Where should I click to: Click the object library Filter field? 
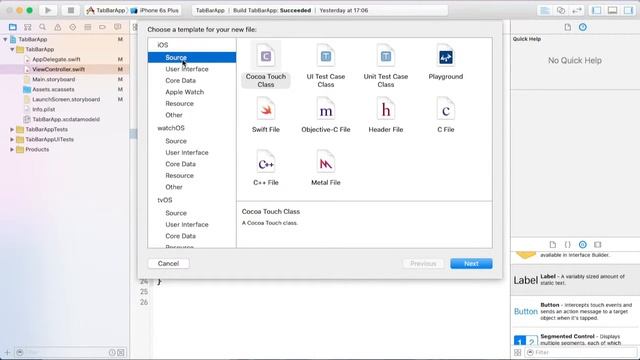click(x=580, y=352)
